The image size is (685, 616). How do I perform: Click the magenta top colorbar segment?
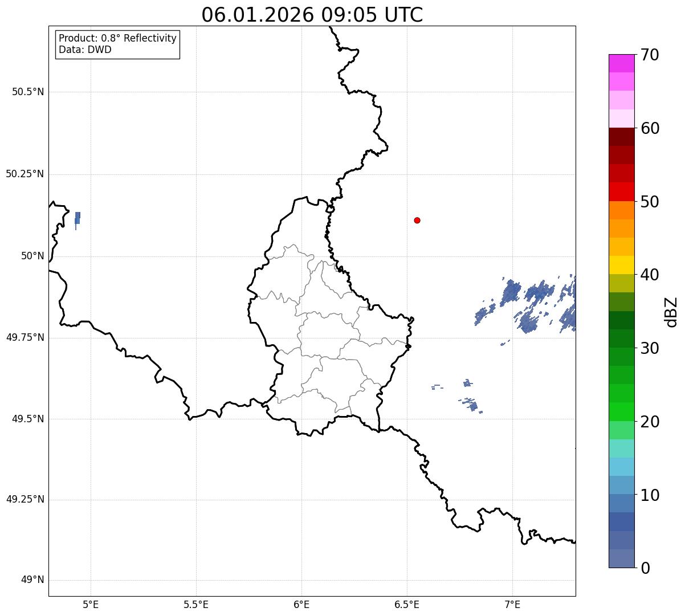pyautogui.click(x=621, y=63)
